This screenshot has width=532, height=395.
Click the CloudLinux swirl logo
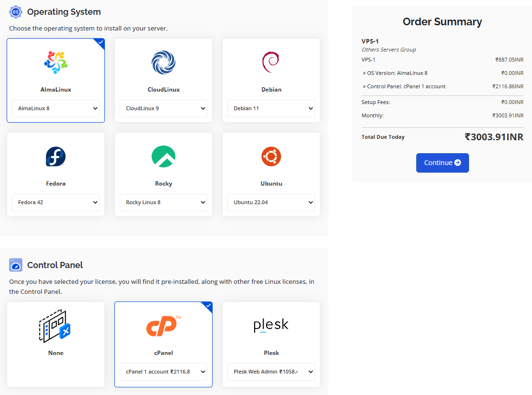(164, 62)
